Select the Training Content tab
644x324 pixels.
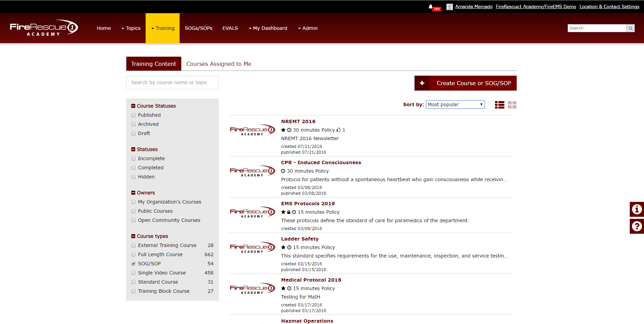(x=154, y=64)
